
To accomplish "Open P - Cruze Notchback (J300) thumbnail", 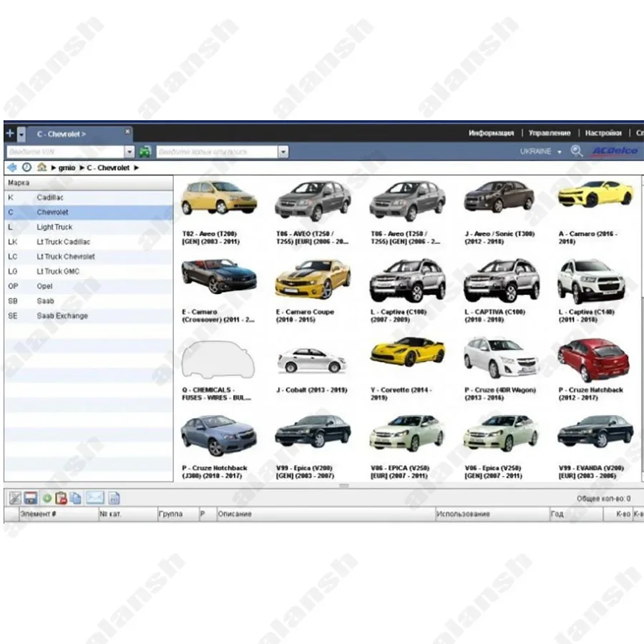I will coord(219,435).
